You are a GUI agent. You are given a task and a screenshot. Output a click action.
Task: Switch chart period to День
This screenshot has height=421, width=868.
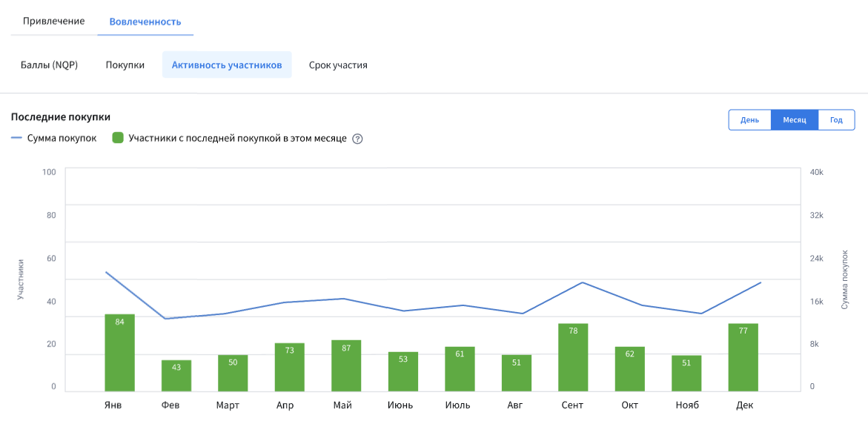[749, 120]
